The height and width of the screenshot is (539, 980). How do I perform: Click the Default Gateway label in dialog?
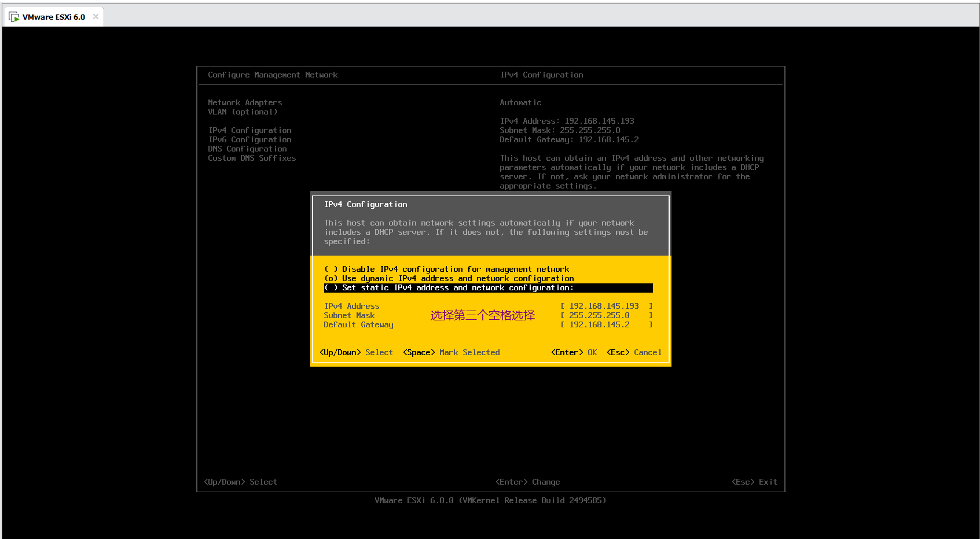coord(358,324)
